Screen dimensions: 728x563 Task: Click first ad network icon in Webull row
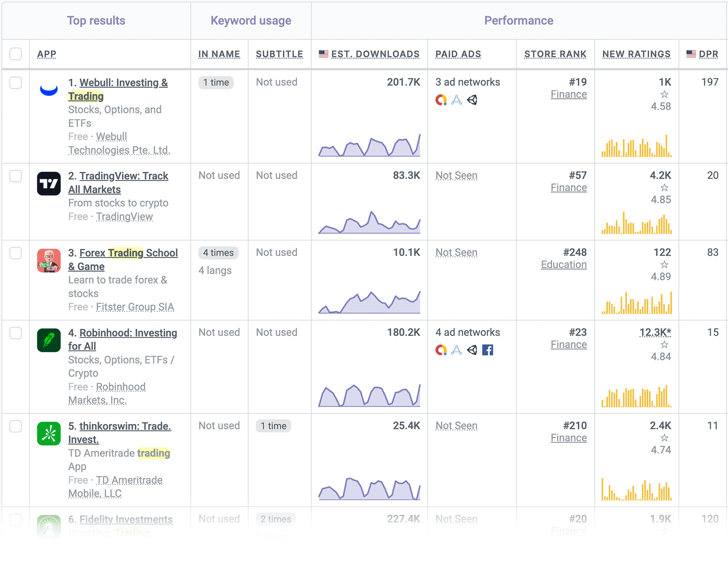pyautogui.click(x=441, y=100)
